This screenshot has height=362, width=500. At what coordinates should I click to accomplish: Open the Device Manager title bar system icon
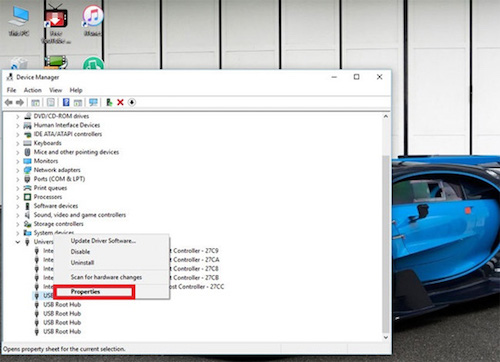pyautogui.click(x=10, y=77)
